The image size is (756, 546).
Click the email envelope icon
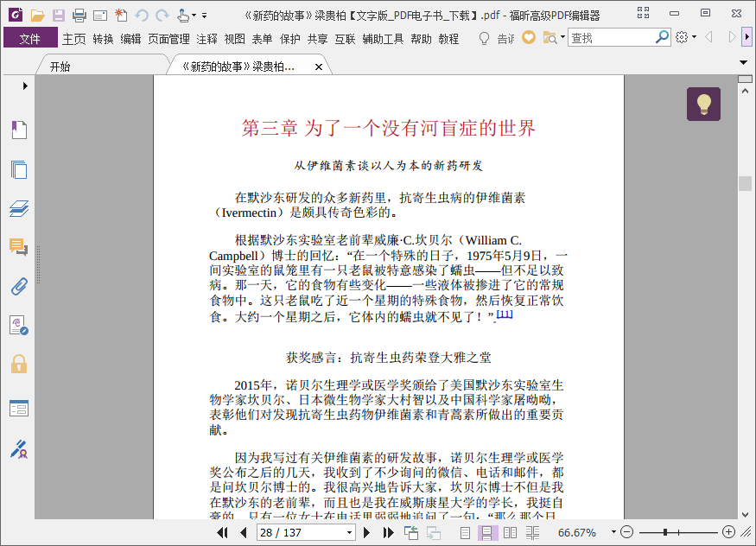100,16
